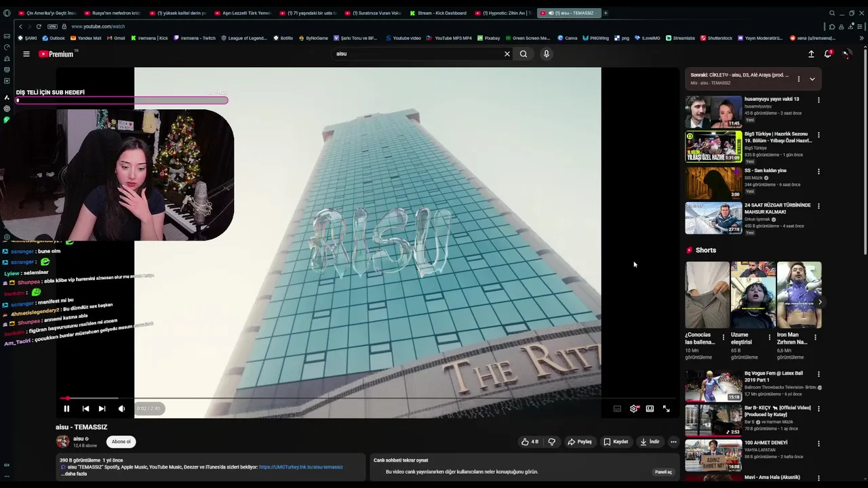Enter full screen mode

[x=666, y=409]
